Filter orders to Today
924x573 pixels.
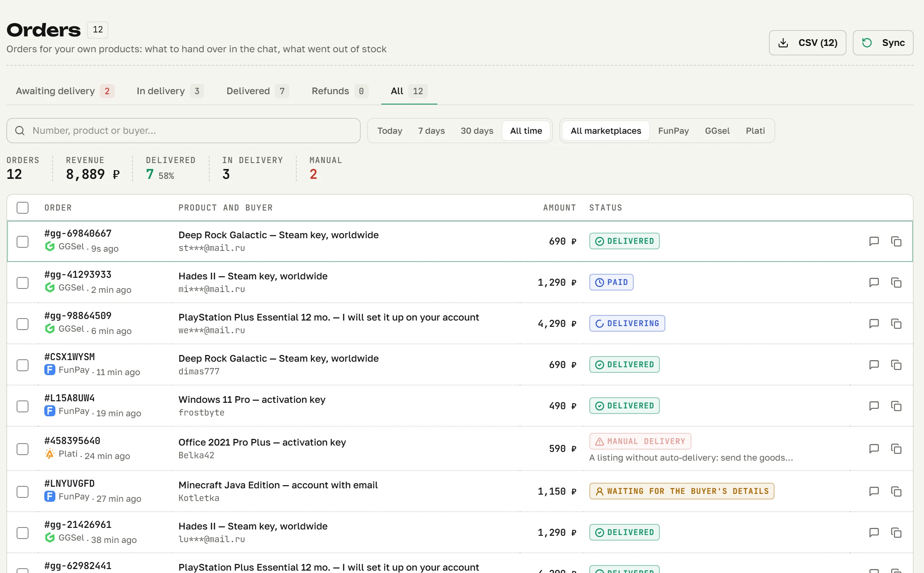[x=390, y=131]
